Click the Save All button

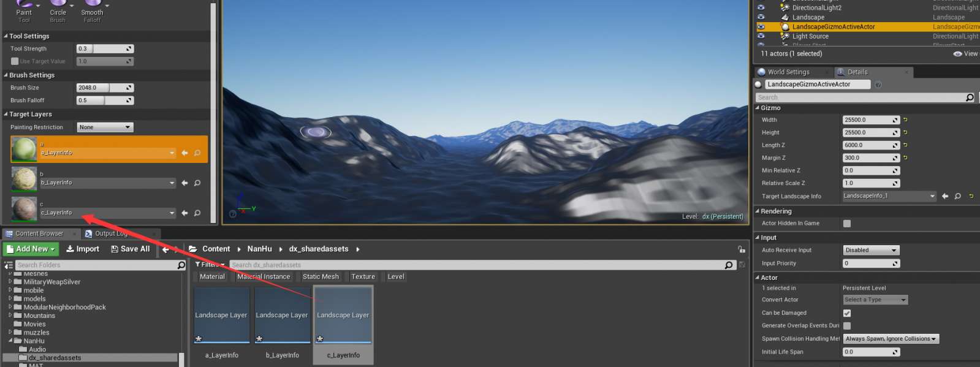(x=130, y=249)
